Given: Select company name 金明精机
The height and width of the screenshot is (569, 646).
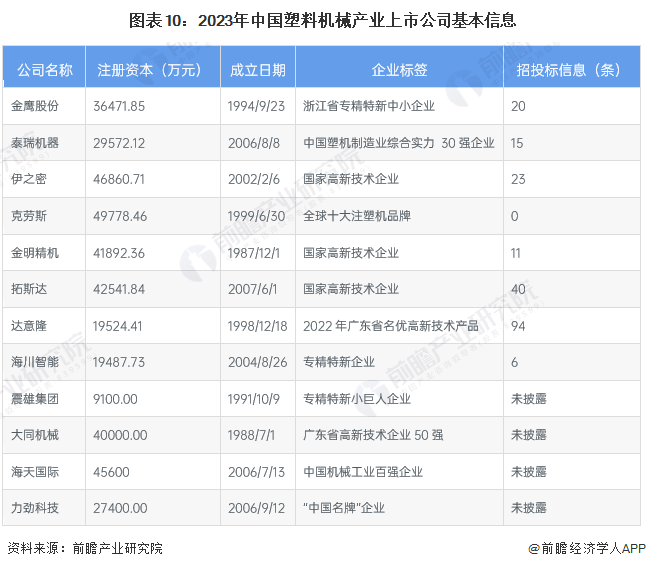Looking at the screenshot, I should click(x=35, y=253).
